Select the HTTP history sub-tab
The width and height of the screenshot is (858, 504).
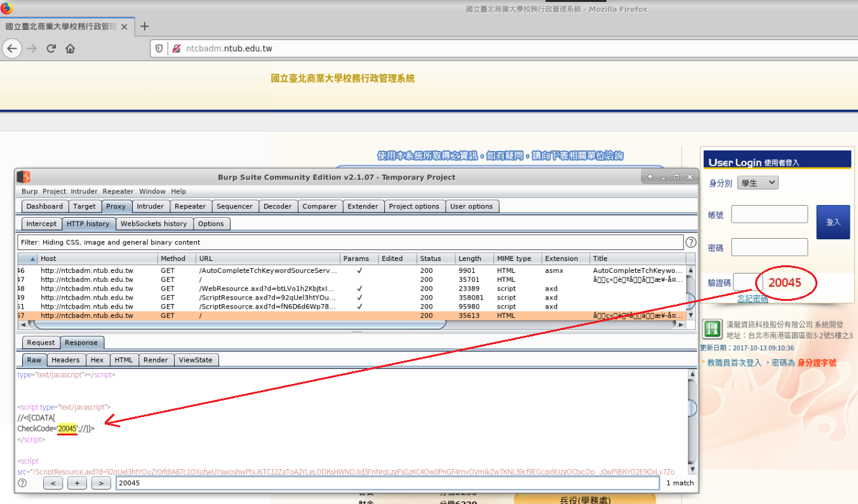(89, 223)
